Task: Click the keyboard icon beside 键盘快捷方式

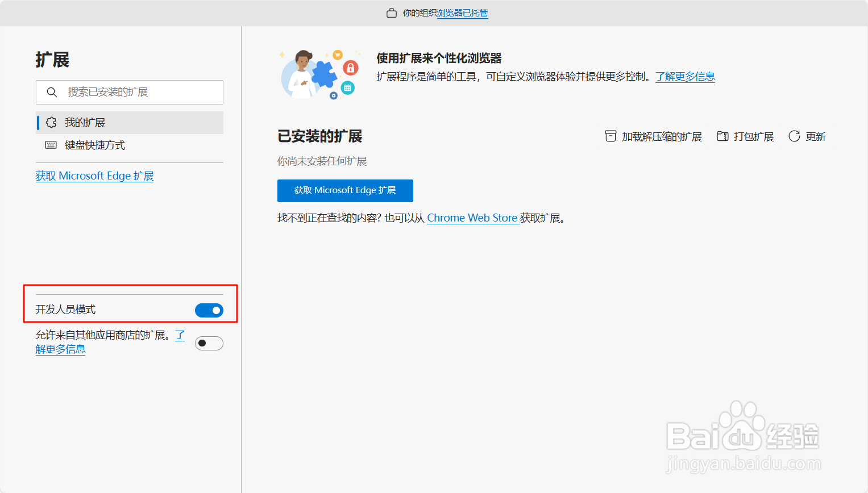Action: tap(51, 145)
